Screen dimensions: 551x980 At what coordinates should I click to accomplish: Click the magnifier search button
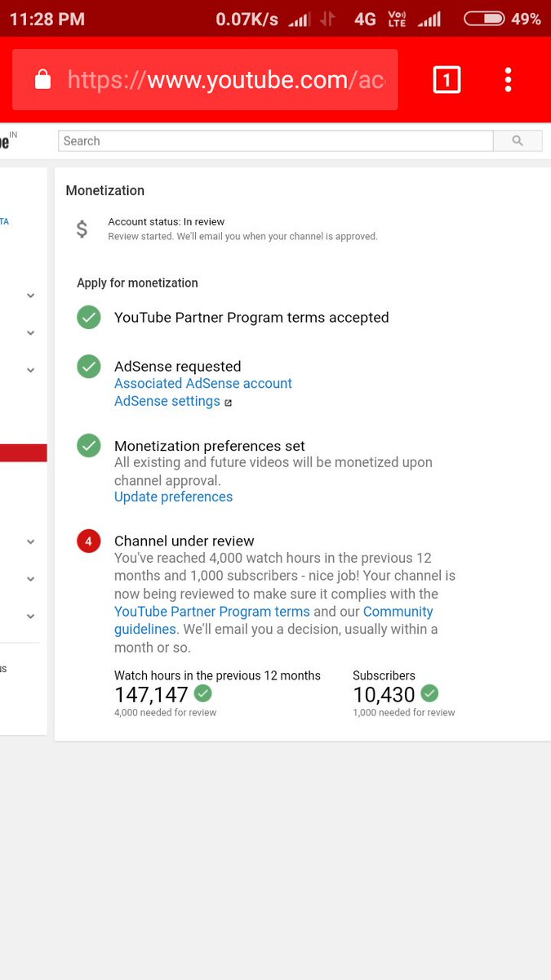pyautogui.click(x=518, y=140)
